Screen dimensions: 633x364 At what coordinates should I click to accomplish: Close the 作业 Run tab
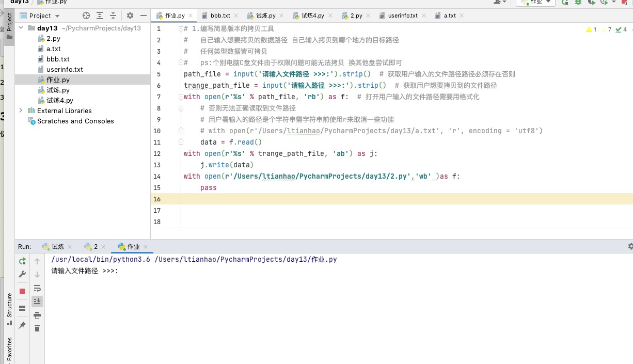pos(146,247)
